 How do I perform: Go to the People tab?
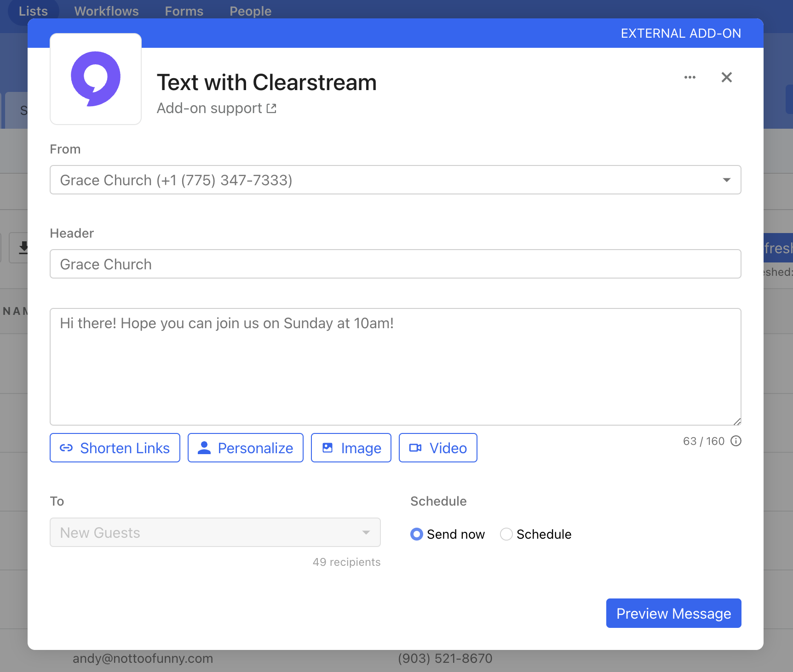pyautogui.click(x=250, y=11)
